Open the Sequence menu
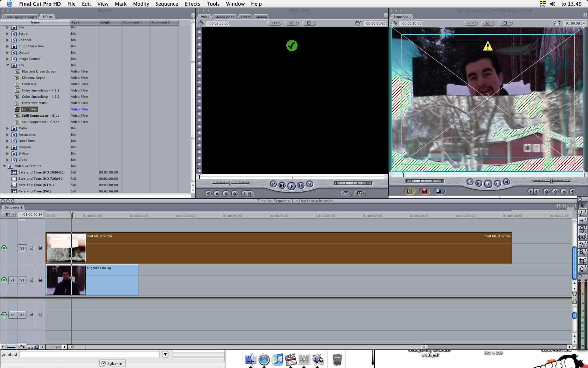The width and height of the screenshot is (588, 368). pos(167,4)
